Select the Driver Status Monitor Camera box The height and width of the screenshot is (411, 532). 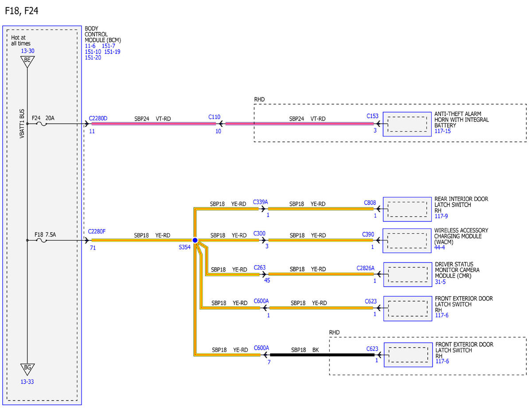[407, 274]
